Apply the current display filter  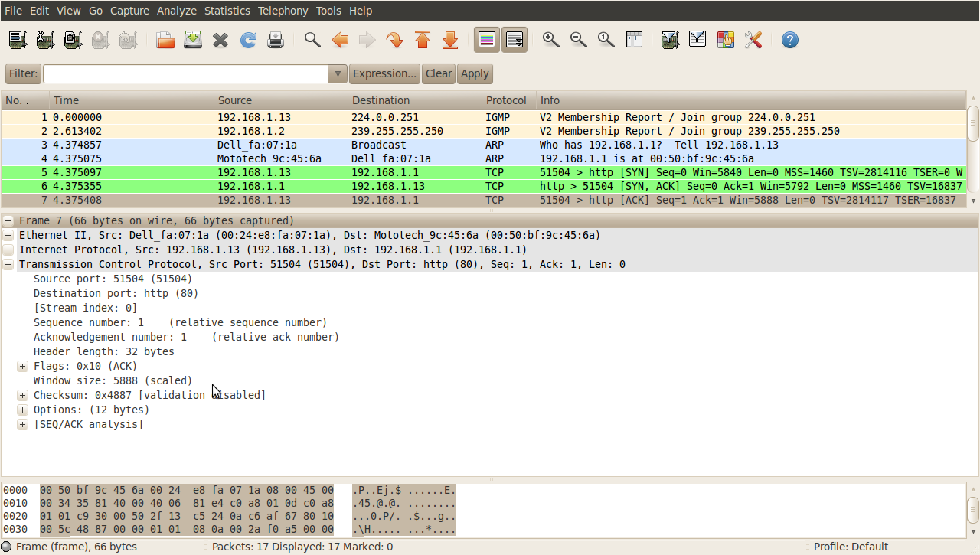point(475,73)
